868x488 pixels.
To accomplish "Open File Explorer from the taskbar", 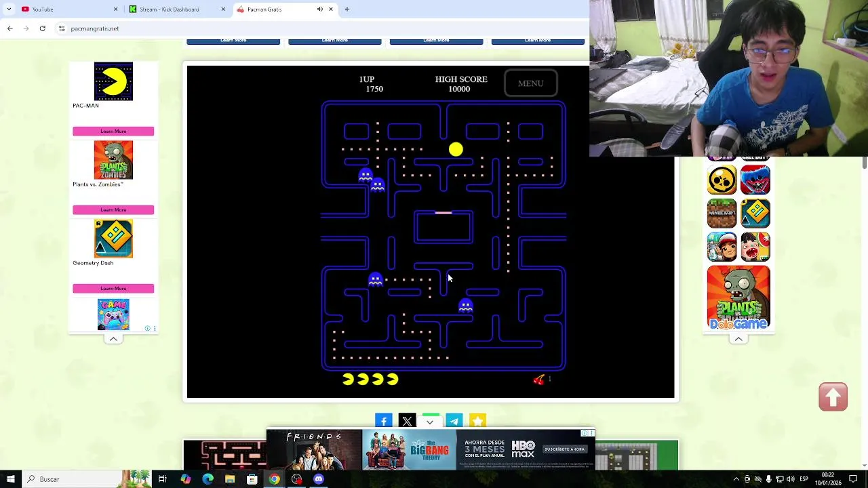I will coord(230,479).
